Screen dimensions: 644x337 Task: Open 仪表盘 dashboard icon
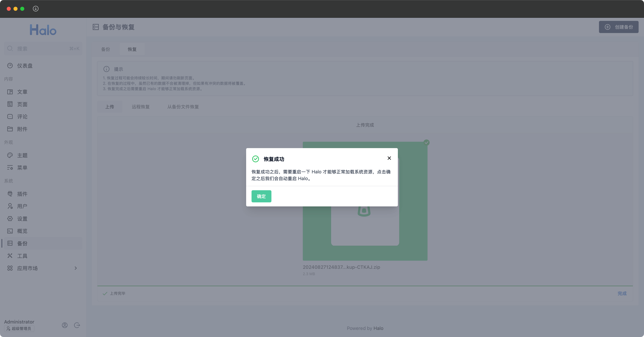click(x=10, y=66)
